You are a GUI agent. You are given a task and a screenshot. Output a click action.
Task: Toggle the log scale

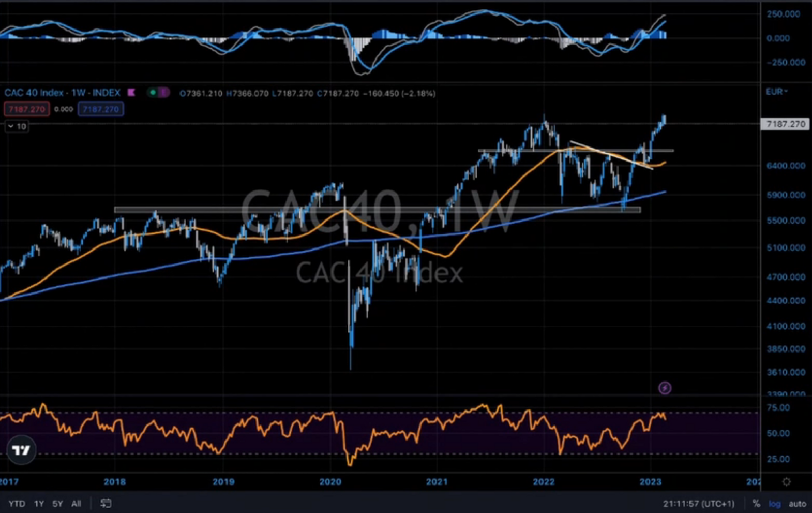pyautogui.click(x=774, y=504)
